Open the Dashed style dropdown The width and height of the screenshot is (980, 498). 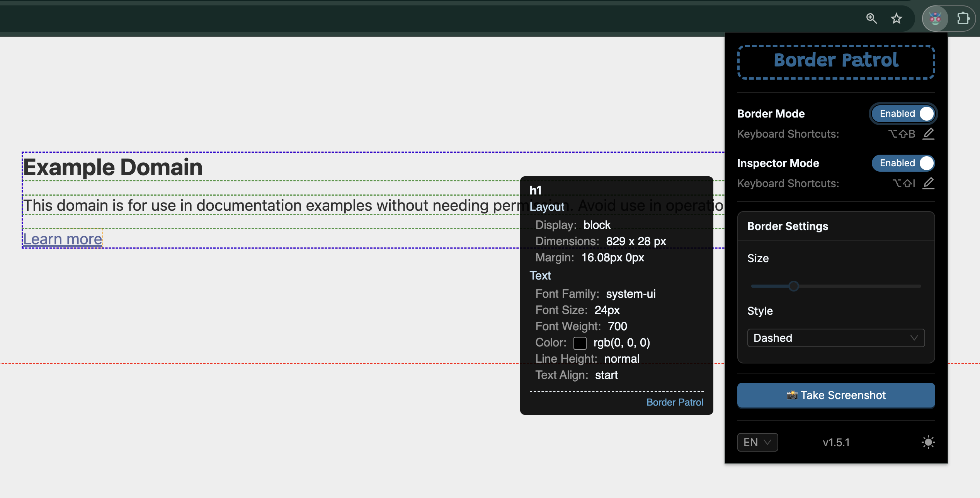point(835,338)
